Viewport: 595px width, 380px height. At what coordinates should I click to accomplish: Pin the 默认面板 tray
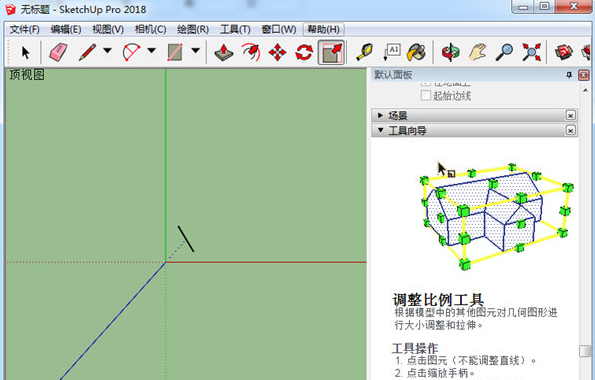(569, 75)
